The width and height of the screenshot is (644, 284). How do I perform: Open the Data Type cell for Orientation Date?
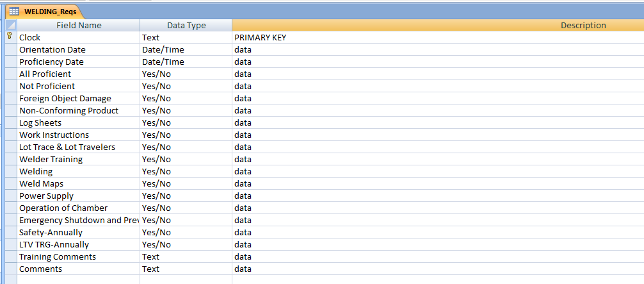coord(186,49)
